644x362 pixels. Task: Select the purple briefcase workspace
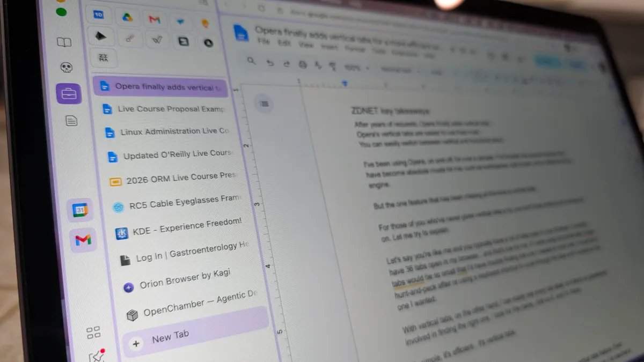pos(69,94)
